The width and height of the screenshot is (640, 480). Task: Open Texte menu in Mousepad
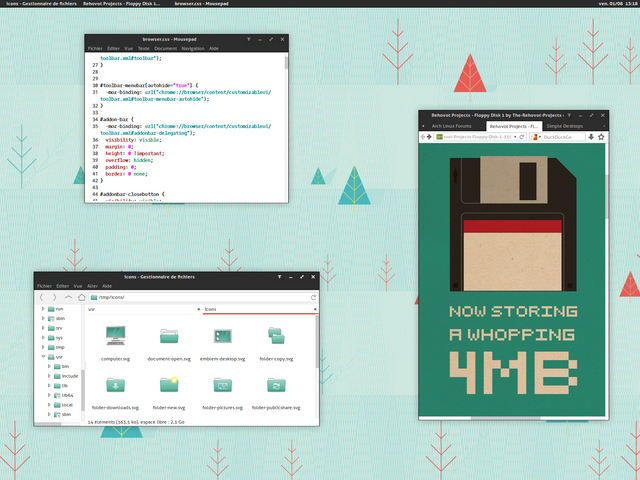[x=143, y=48]
